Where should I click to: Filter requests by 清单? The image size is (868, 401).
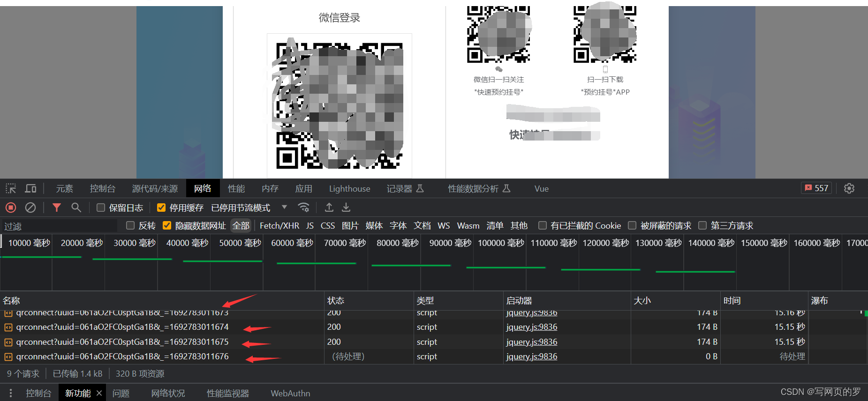coord(495,226)
